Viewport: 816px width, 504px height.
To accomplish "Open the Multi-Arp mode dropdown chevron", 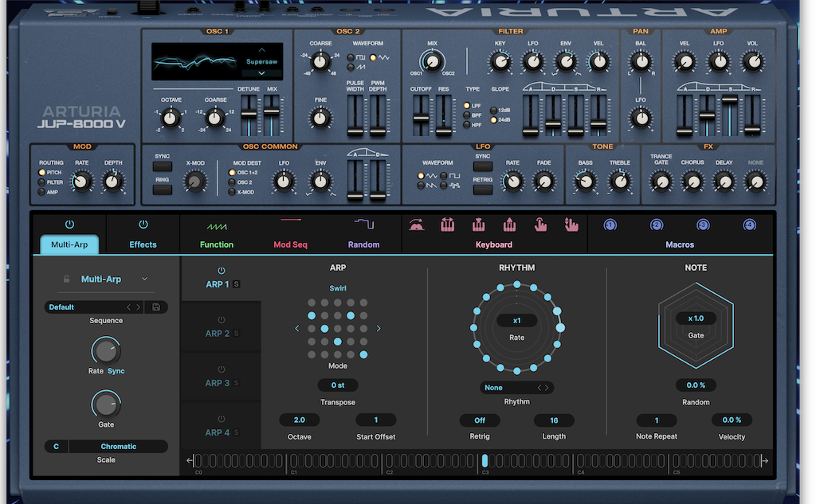I will tap(145, 279).
